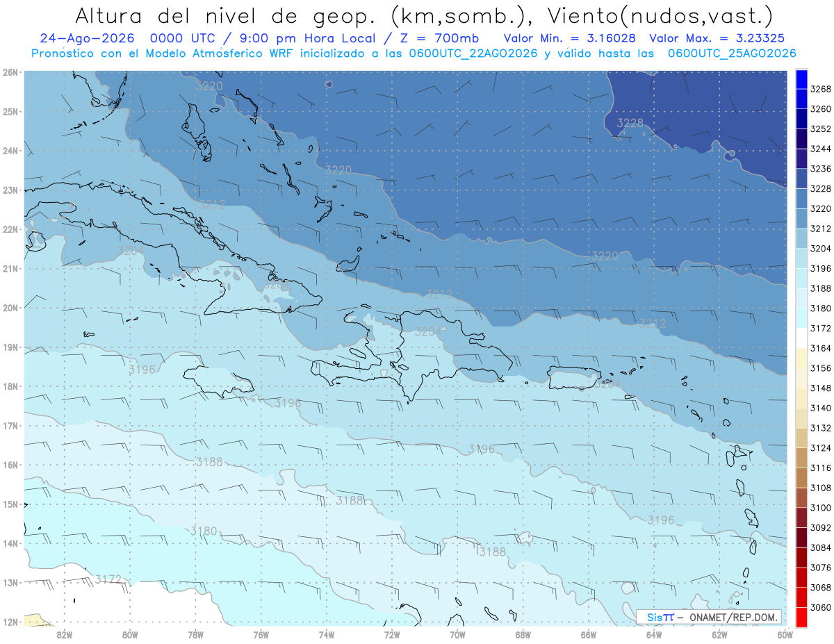Click the '3140' legend value
Viewport: 834px width, 644px height.
[821, 408]
